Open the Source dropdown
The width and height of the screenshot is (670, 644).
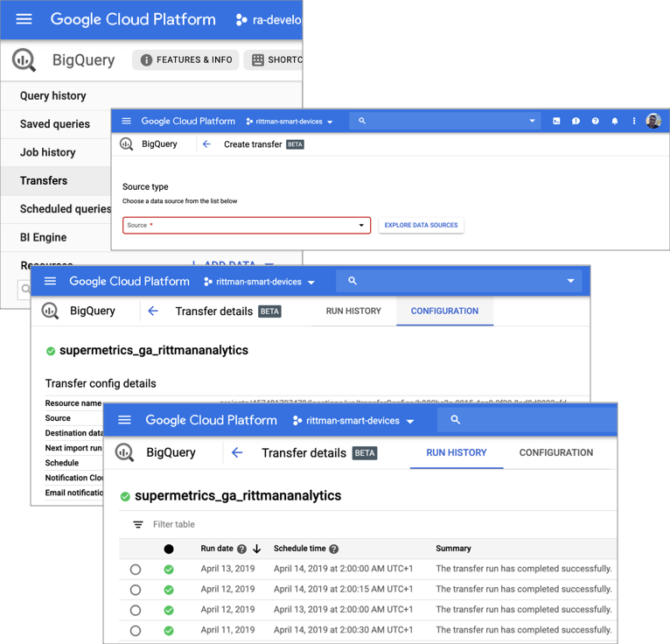tap(247, 225)
